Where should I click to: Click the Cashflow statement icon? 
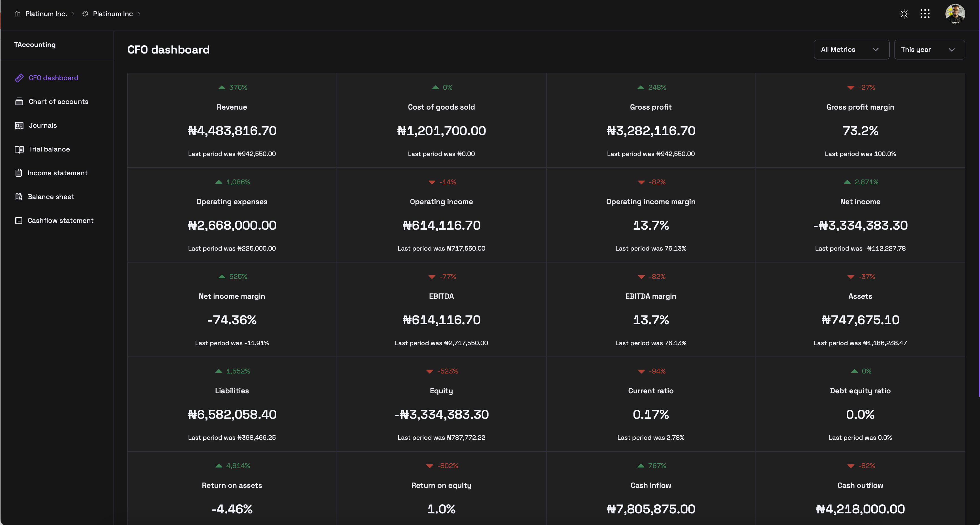[x=19, y=221]
